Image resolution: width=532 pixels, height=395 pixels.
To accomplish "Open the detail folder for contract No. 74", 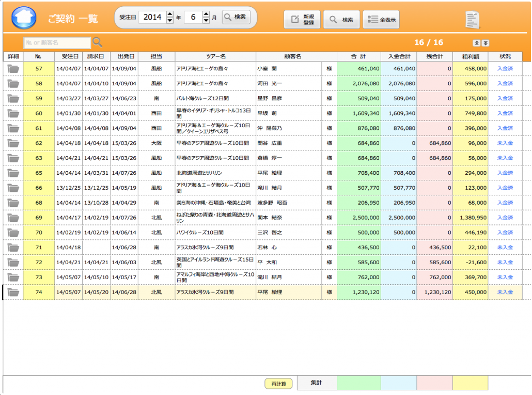I will 13,292.
